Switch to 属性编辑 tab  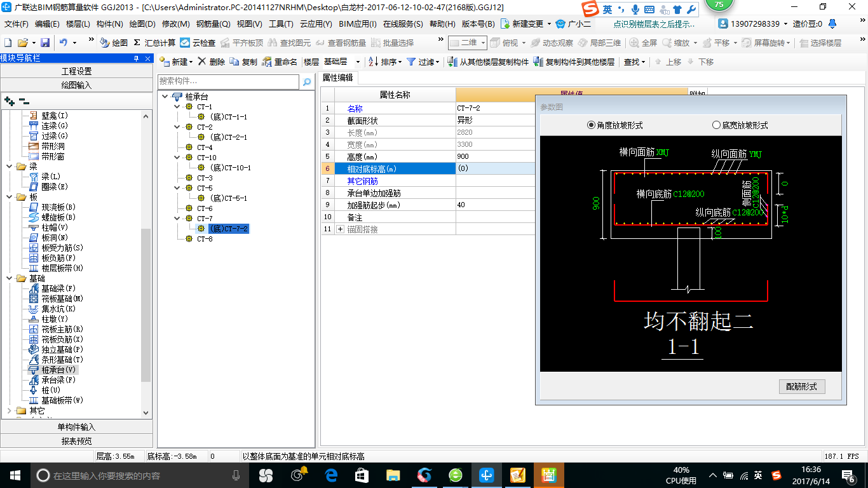pyautogui.click(x=337, y=78)
